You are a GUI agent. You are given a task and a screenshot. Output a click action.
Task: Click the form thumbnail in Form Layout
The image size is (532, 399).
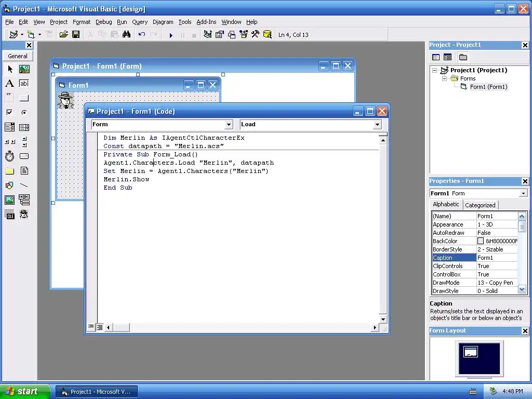point(471,352)
